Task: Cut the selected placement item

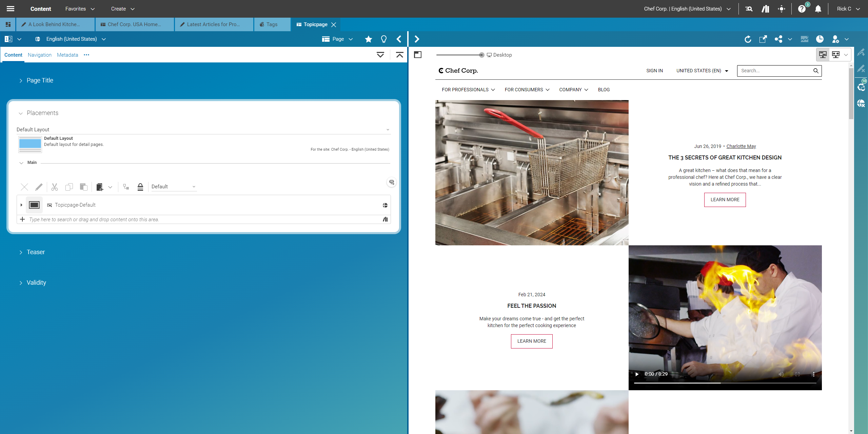Action: [x=54, y=187]
